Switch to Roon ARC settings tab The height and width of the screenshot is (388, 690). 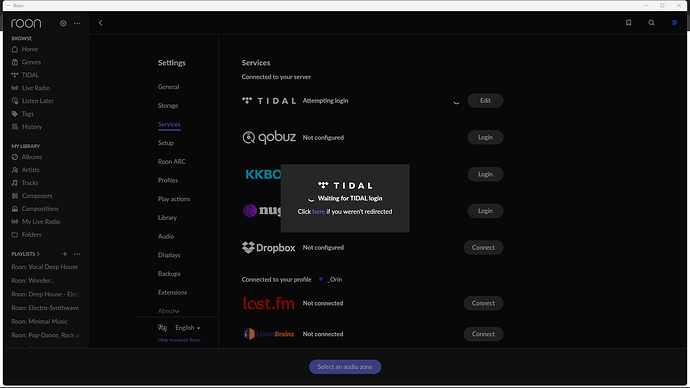pyautogui.click(x=172, y=161)
